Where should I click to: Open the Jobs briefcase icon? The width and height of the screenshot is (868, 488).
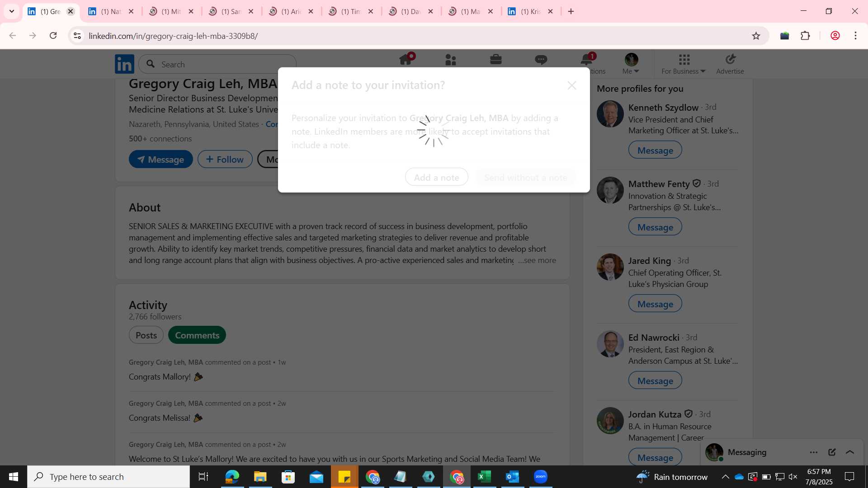coord(496,60)
